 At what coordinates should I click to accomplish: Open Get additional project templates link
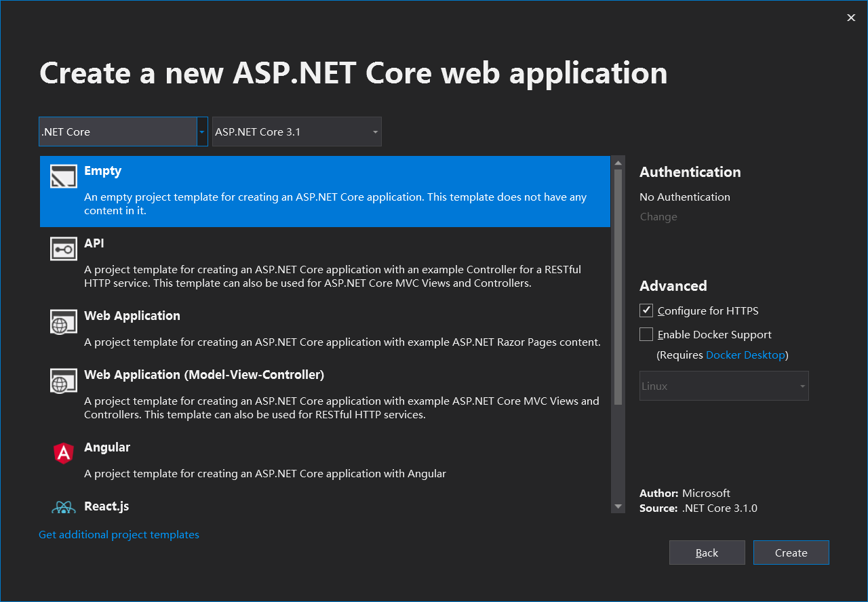click(x=119, y=534)
